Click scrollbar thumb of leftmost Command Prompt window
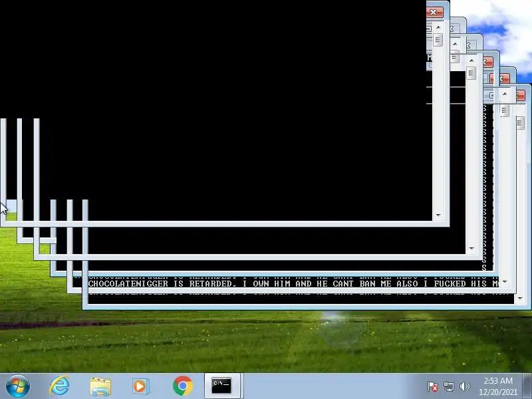Screen dimensions: 532x399 [x=438, y=40]
